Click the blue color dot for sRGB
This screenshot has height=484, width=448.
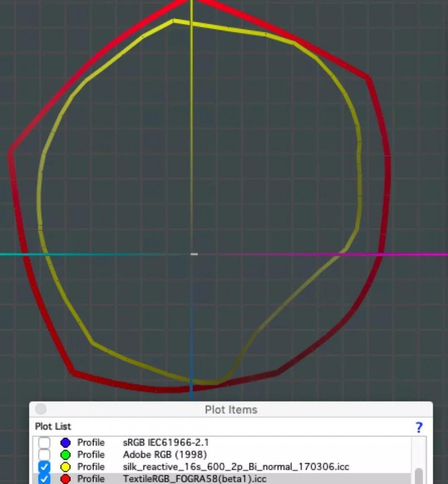(x=65, y=443)
